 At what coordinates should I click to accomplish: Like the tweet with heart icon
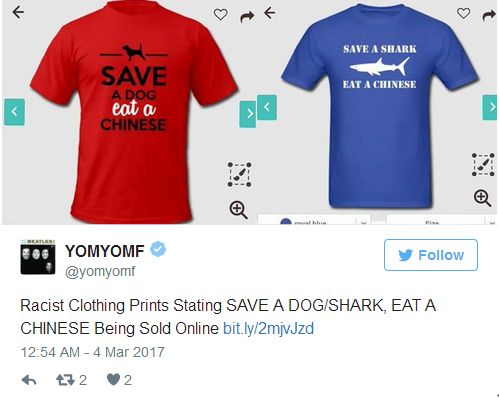click(x=113, y=380)
